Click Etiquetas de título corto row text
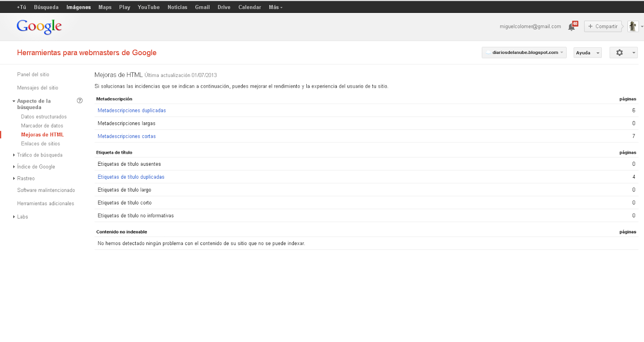644x342 pixels. (x=125, y=202)
